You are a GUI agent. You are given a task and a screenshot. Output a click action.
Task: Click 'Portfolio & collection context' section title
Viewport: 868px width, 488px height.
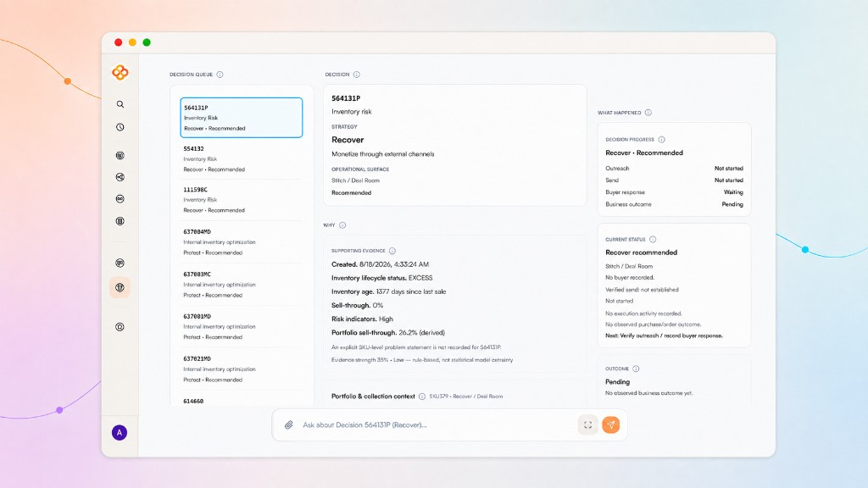[x=373, y=396]
